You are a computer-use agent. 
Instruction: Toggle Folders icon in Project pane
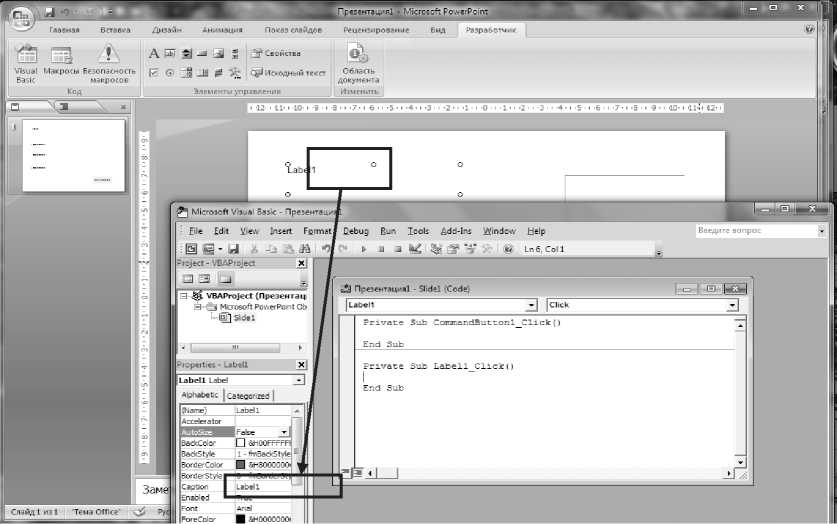click(225, 279)
